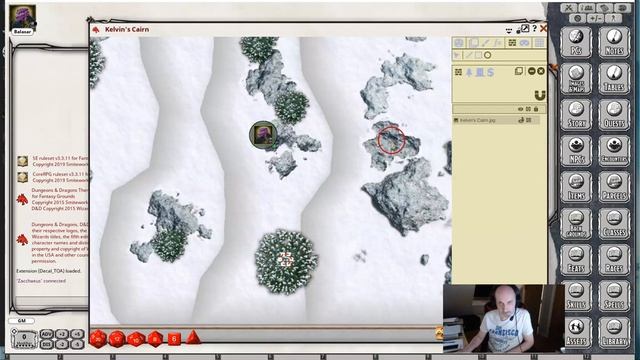Click the d12 red die

(x=117, y=339)
